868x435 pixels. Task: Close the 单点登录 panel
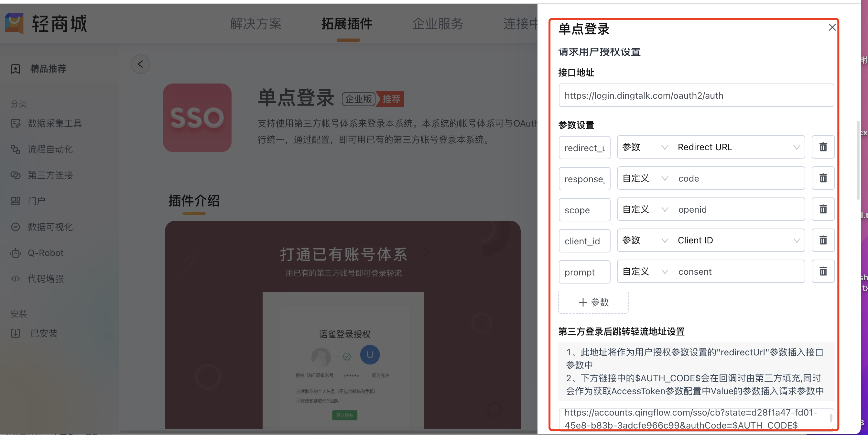[832, 27]
